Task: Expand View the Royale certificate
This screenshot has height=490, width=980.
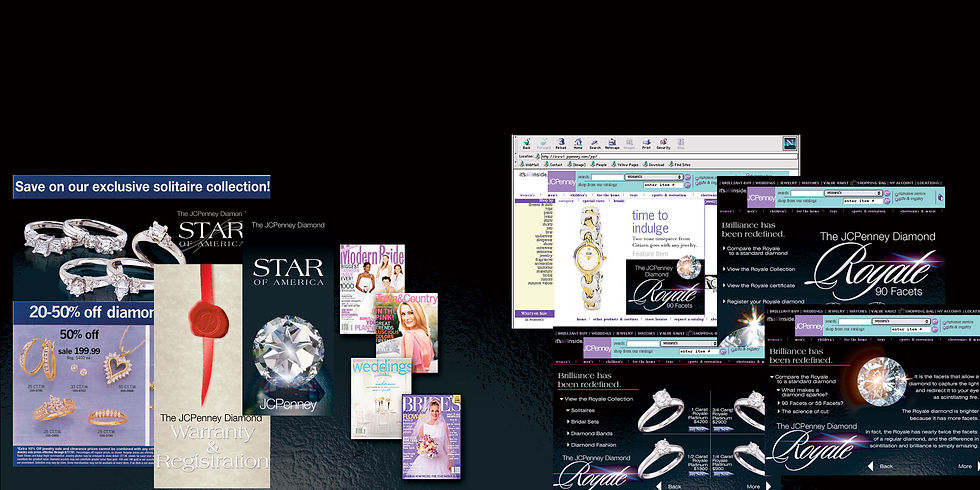Action: [759, 286]
